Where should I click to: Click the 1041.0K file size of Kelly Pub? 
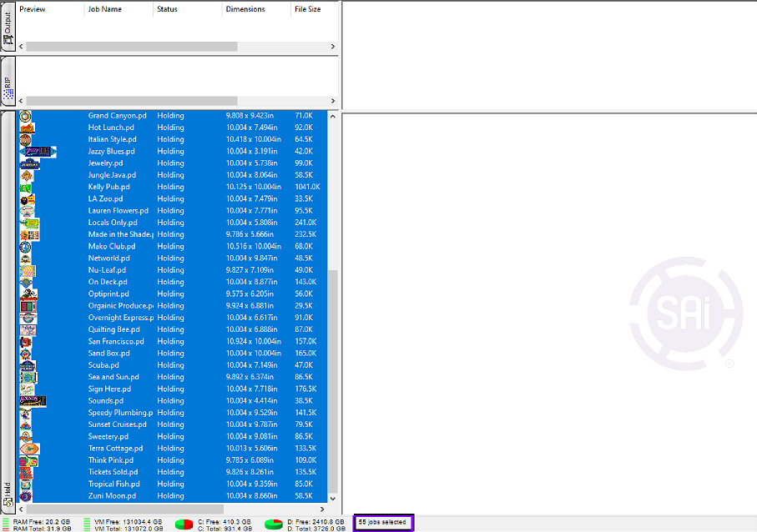click(x=307, y=187)
